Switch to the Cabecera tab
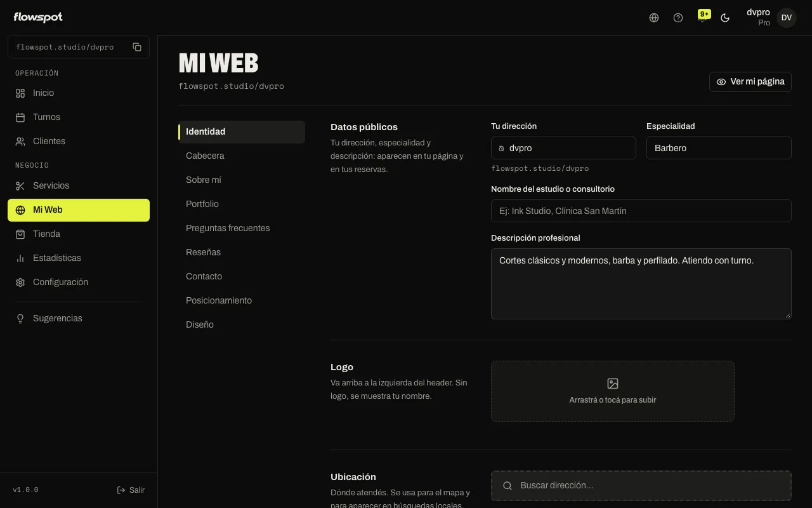Viewport: 812px width, 508px height. tap(242, 156)
